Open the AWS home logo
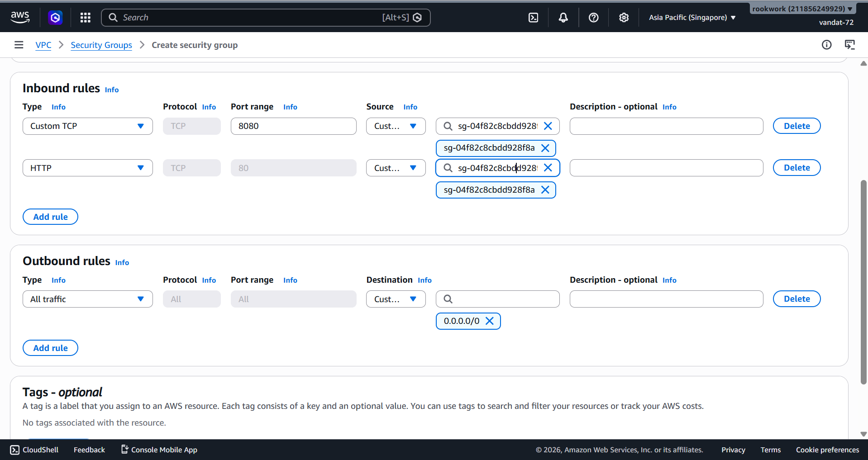868x460 pixels. pyautogui.click(x=20, y=17)
